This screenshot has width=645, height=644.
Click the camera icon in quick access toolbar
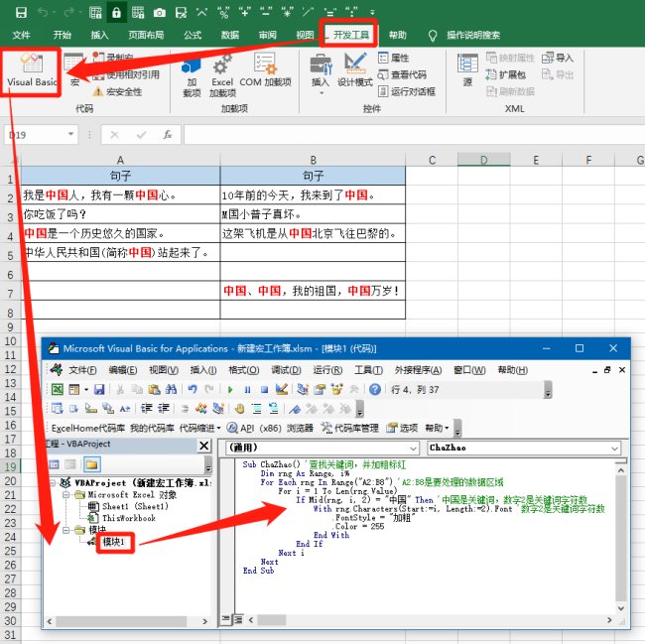[x=159, y=13]
